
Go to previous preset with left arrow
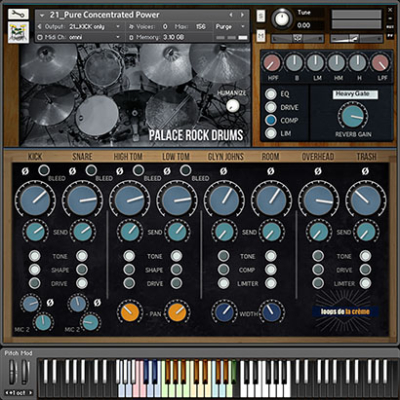coord(231,15)
